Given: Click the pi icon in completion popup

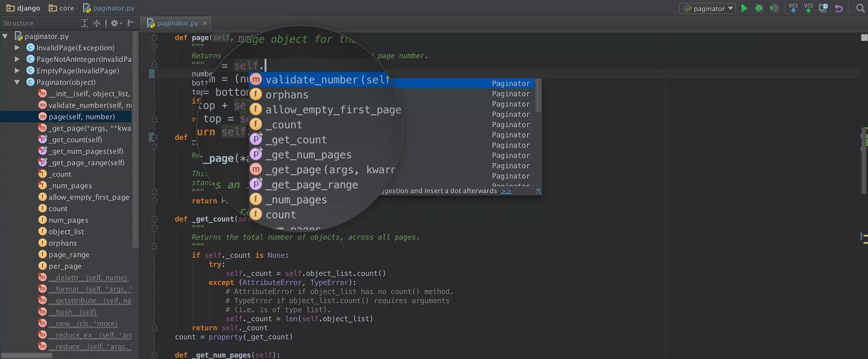Looking at the screenshot, I should [x=538, y=191].
